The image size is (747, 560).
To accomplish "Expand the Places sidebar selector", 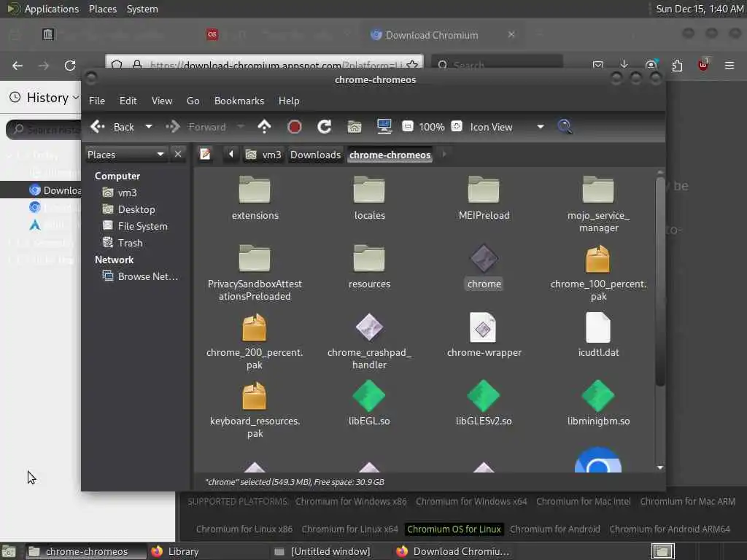I will (x=125, y=155).
